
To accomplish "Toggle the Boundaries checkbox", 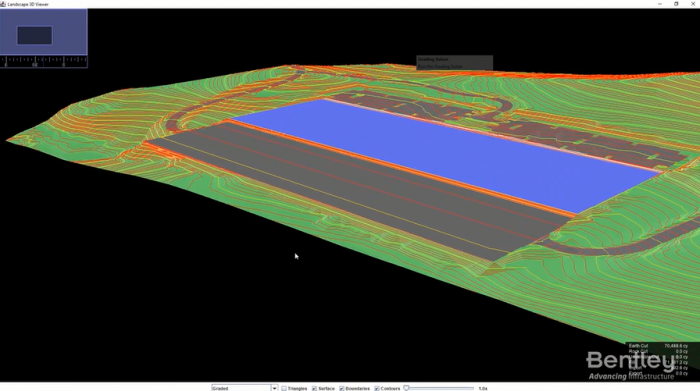I will click(x=342, y=388).
